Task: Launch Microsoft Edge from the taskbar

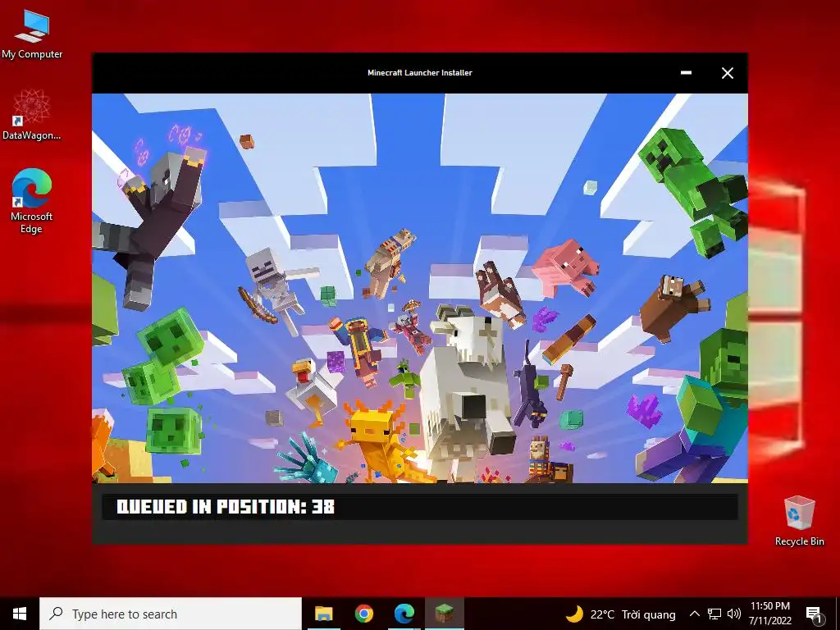Action: pyautogui.click(x=404, y=614)
